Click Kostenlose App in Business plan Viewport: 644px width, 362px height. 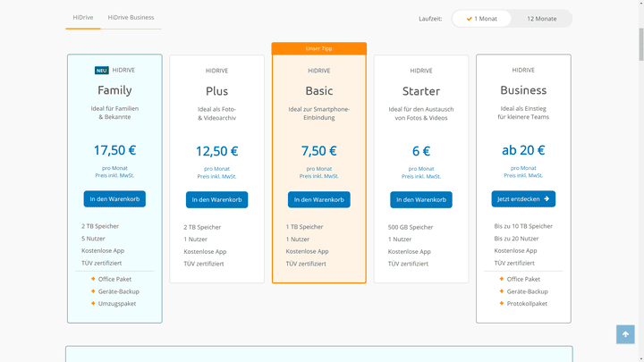[x=515, y=251]
